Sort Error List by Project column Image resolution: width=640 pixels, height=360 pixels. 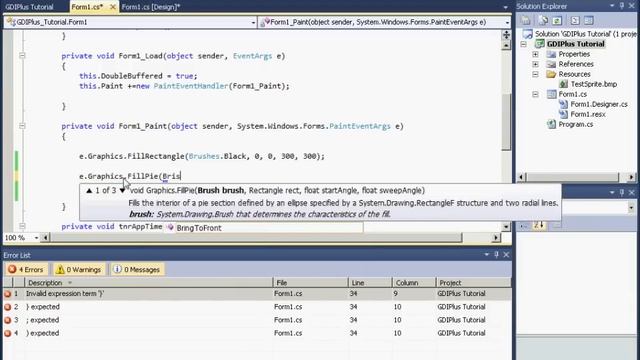pyautogui.click(x=473, y=282)
